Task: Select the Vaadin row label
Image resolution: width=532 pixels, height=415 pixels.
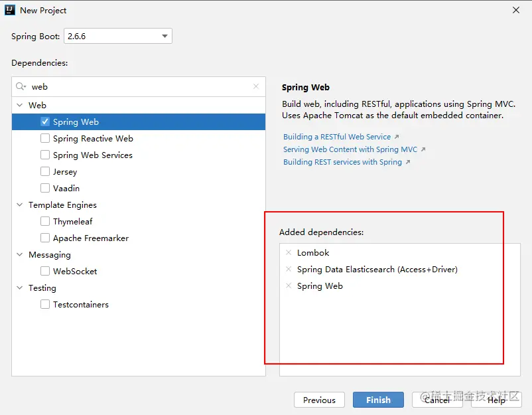Action: (x=66, y=188)
